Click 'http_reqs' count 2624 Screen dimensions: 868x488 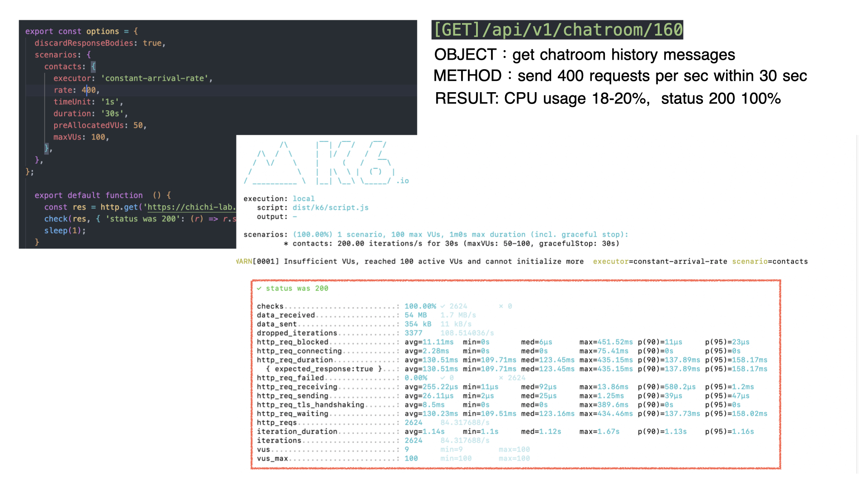pyautogui.click(x=413, y=422)
